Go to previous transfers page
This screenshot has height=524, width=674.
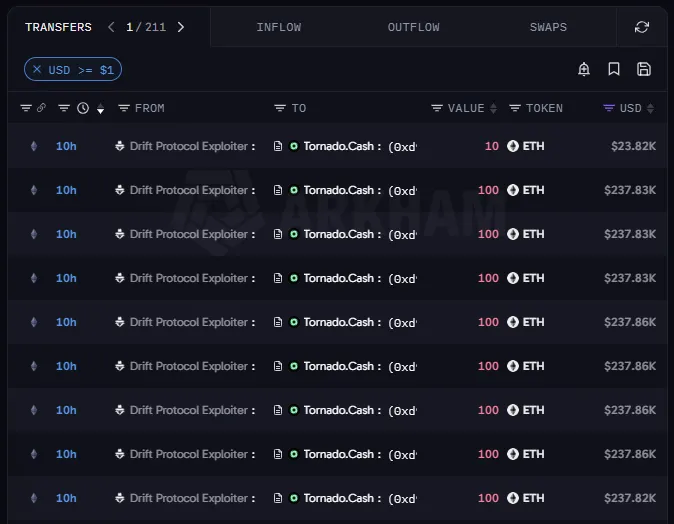111,27
